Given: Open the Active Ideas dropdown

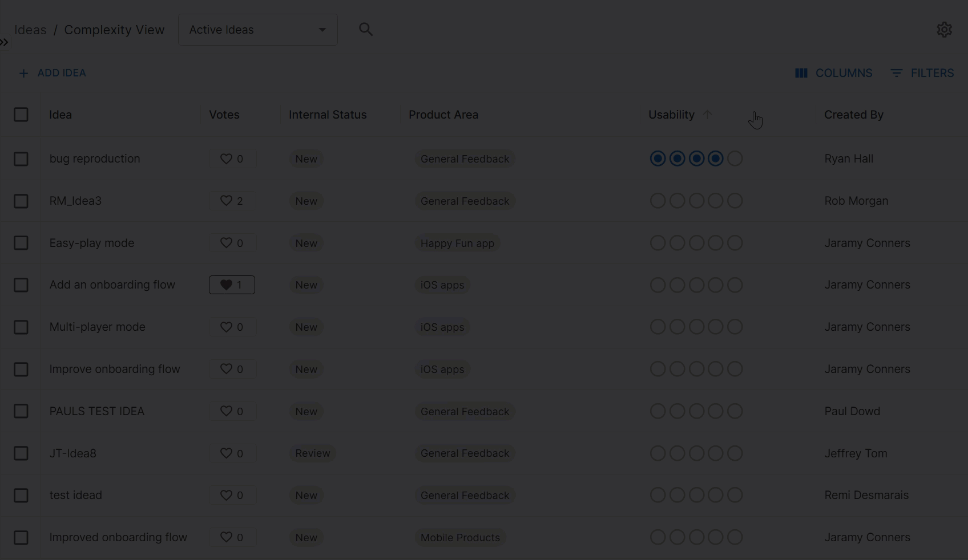Looking at the screenshot, I should 257,30.
